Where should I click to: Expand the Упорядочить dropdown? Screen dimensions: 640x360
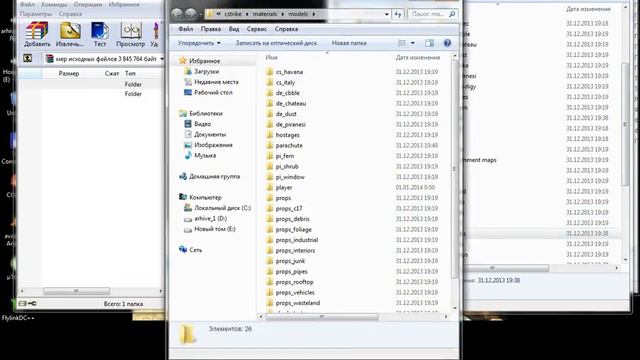click(x=199, y=43)
